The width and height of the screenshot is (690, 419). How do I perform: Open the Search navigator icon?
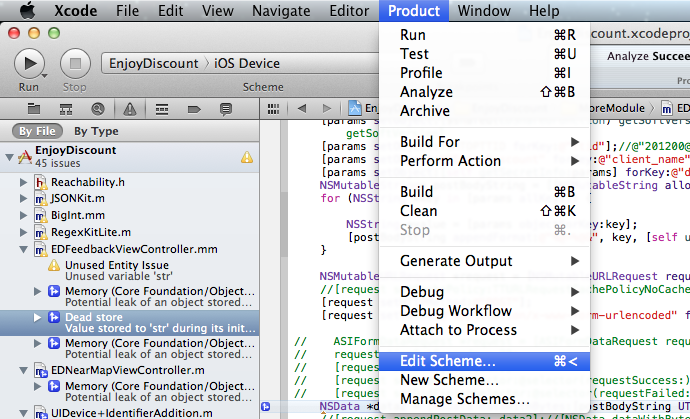point(98,108)
